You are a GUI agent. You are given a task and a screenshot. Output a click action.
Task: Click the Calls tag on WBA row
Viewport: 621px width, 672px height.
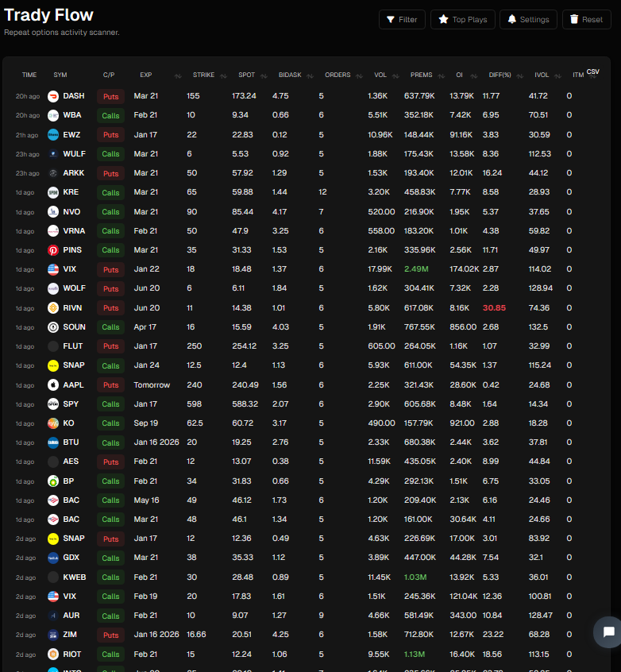click(x=110, y=115)
